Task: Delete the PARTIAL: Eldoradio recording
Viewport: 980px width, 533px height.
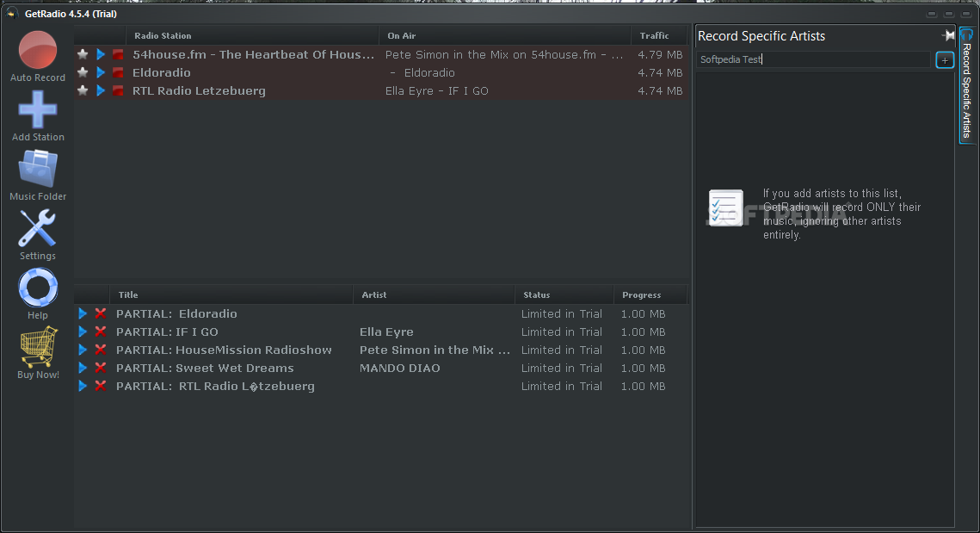Action: 100,313
